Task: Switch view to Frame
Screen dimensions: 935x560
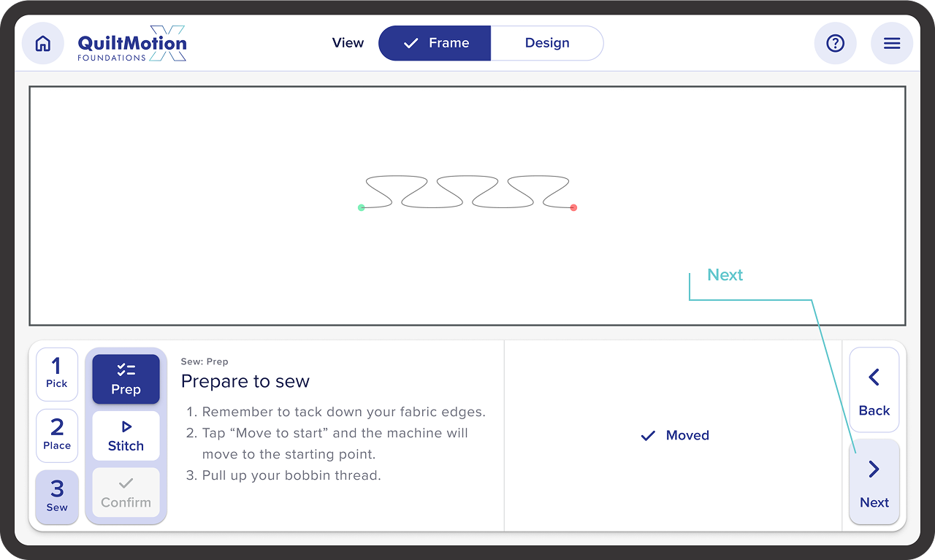Action: 435,43
